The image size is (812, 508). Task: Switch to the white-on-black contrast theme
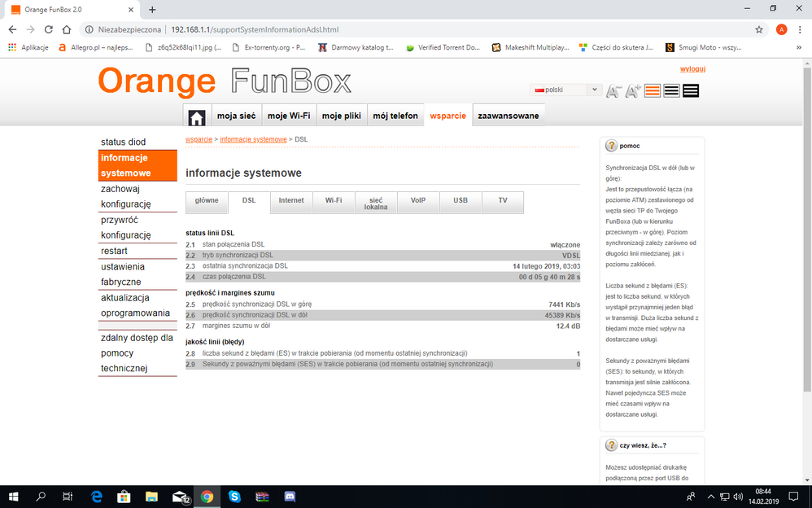coord(691,90)
